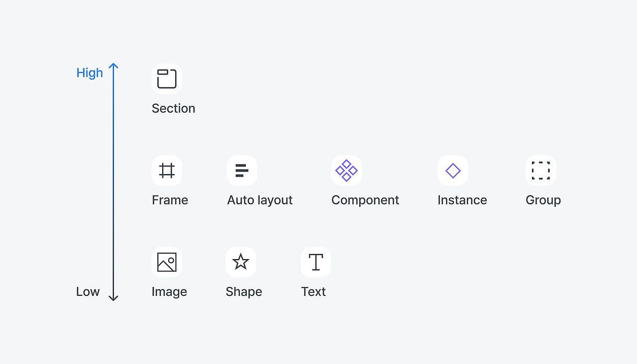Click the Low label

click(88, 292)
